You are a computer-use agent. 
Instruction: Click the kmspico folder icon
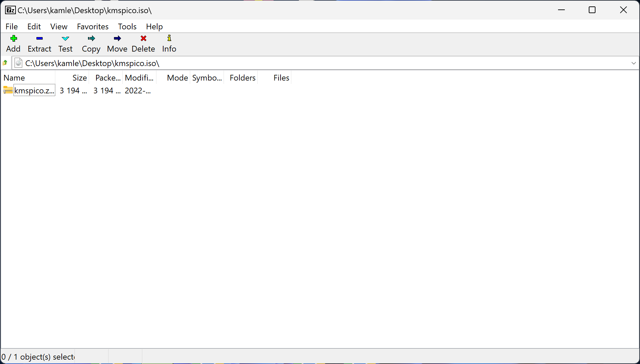pos(8,90)
